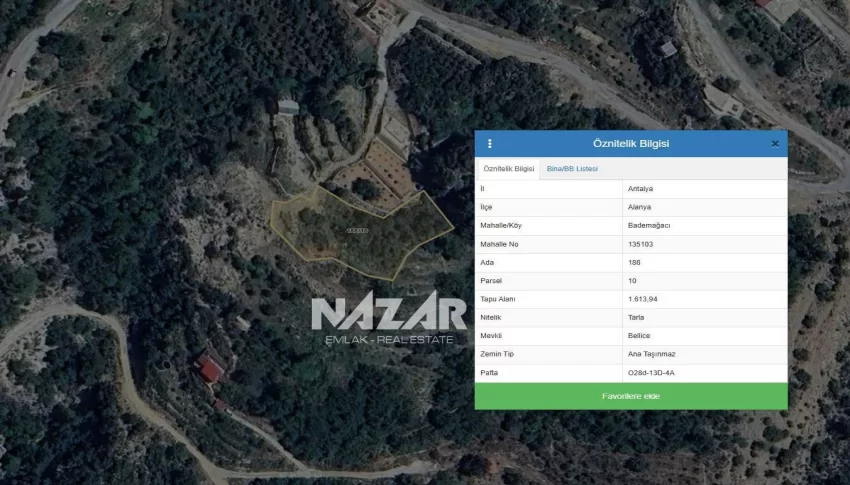The image size is (850, 485).
Task: Click the Nitelik value Tarla
Action: pyautogui.click(x=637, y=317)
